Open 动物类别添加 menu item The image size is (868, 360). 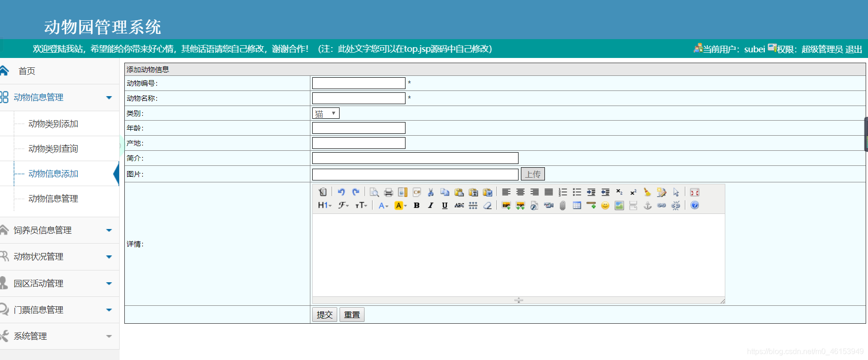(53, 124)
